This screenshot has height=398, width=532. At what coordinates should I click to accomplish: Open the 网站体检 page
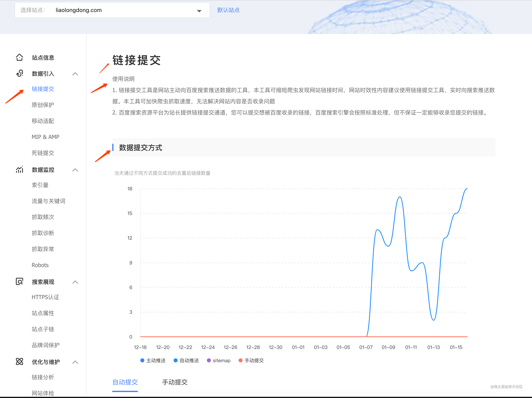pos(43,393)
